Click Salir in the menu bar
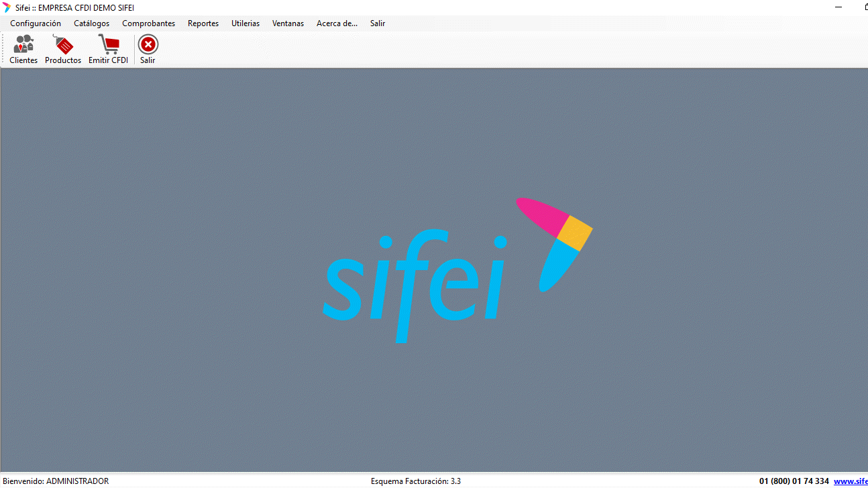Viewport: 868px width, 488px height. point(378,23)
